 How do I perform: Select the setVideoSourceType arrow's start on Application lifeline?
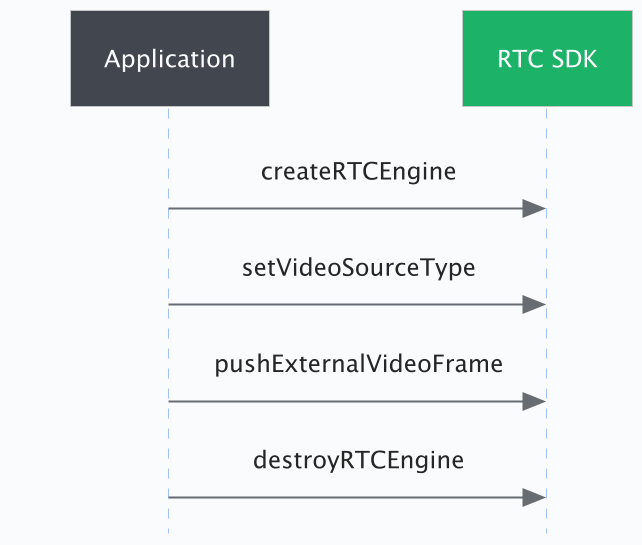170,304
